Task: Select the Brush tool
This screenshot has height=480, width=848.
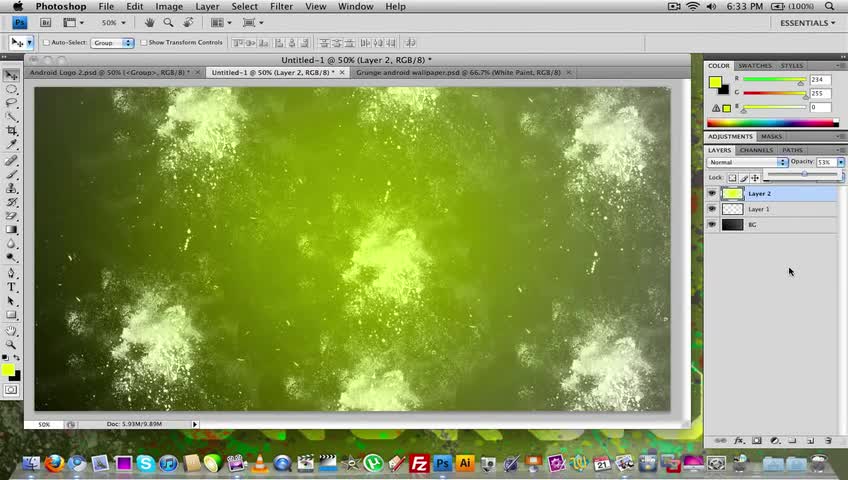Action: coord(11,174)
